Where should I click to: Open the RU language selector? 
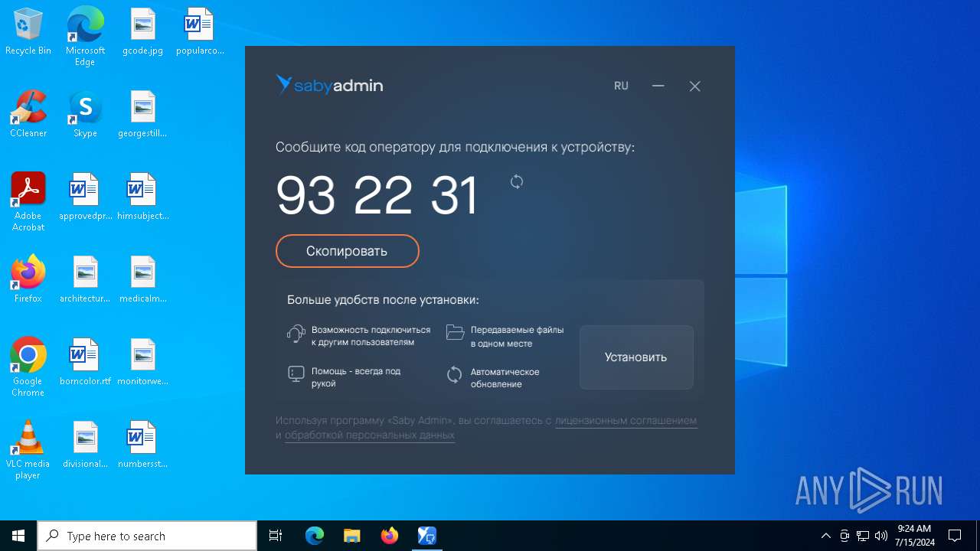tap(621, 86)
